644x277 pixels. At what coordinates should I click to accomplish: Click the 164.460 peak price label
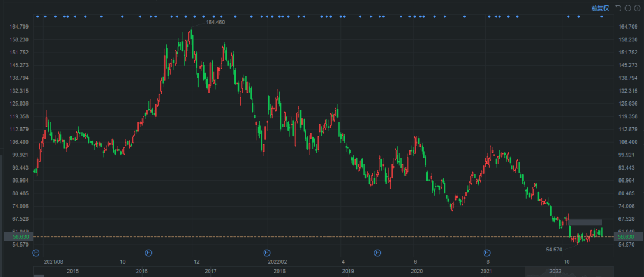click(x=215, y=22)
